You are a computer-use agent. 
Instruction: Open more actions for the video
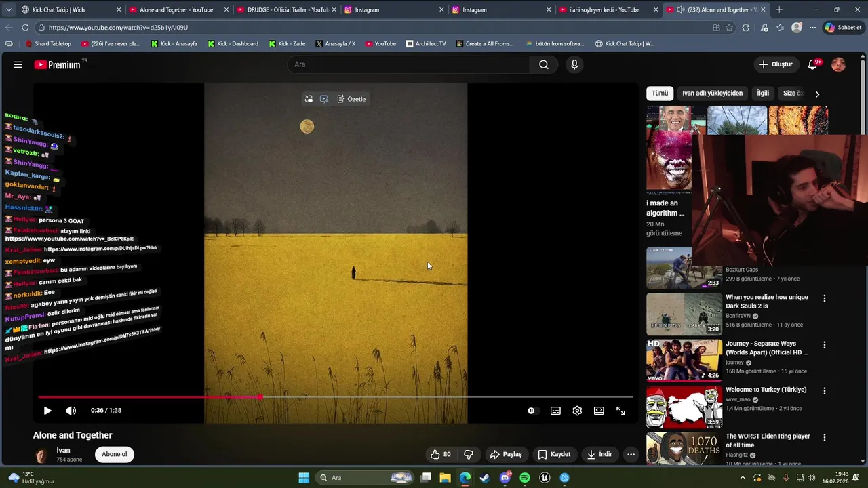pyautogui.click(x=631, y=454)
